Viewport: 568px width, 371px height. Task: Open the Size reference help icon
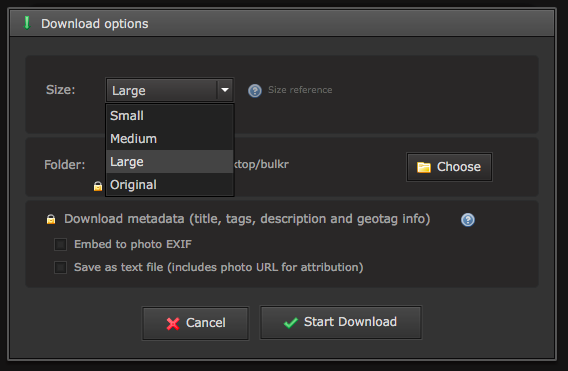coord(255,91)
